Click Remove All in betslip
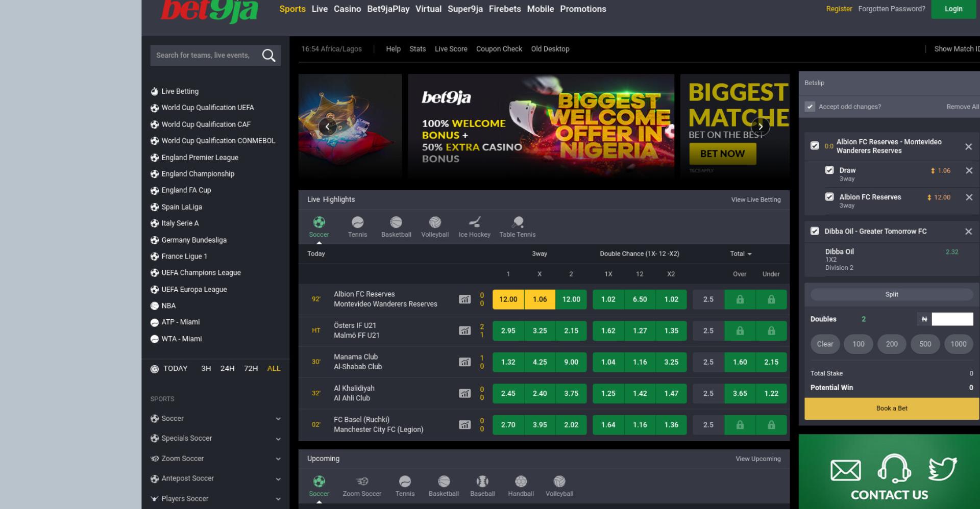The width and height of the screenshot is (980, 509). point(963,107)
